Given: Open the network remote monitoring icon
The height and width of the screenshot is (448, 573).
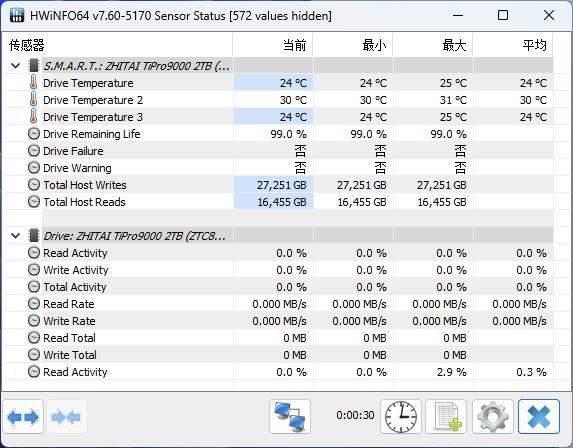Looking at the screenshot, I should pos(290,417).
